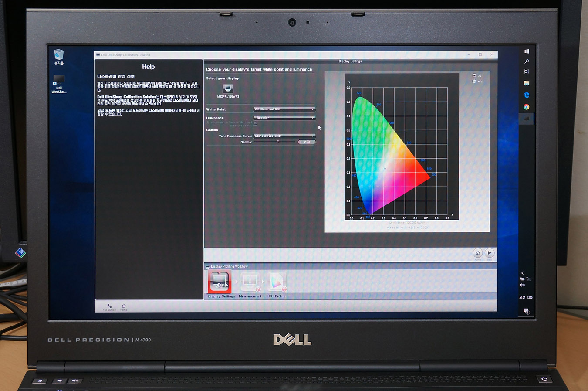Click the Next arrow button
Viewport: 588px width, 391px height.
tap(490, 253)
